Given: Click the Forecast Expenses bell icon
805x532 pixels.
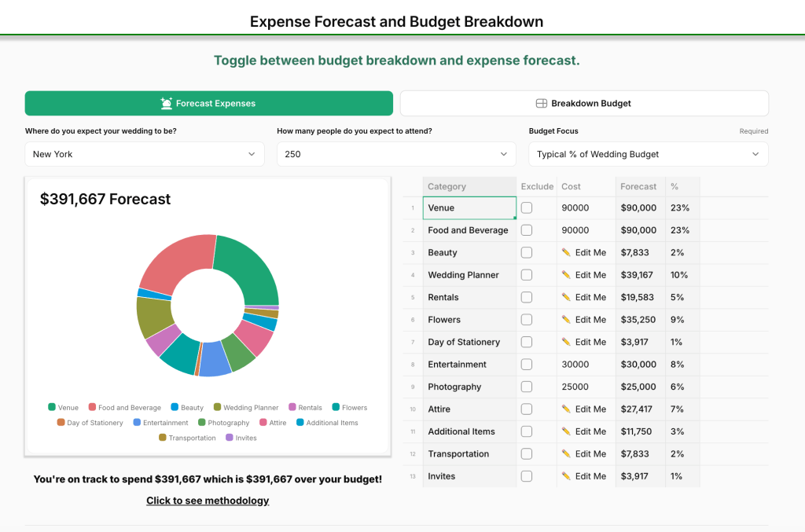Looking at the screenshot, I should pos(166,103).
